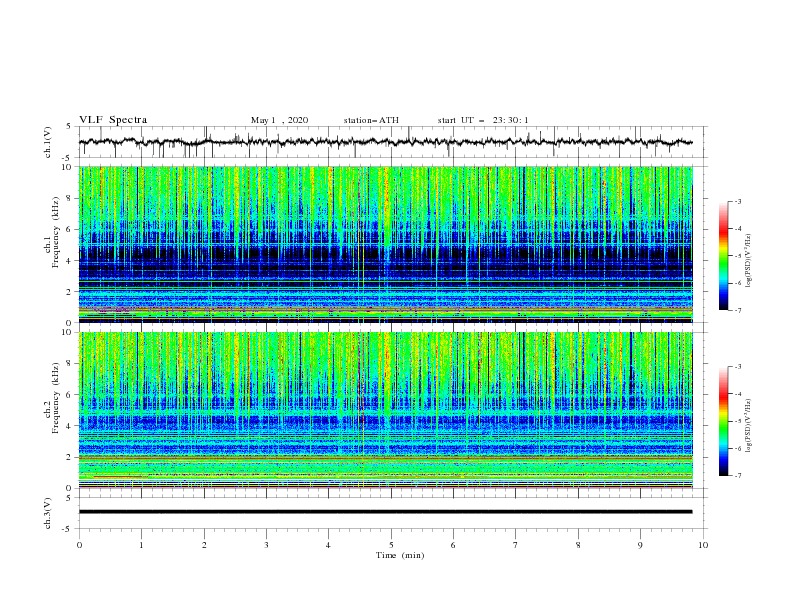Click the "-5" tick on ch.1 color bar
The image size is (792, 612).
tap(737, 256)
